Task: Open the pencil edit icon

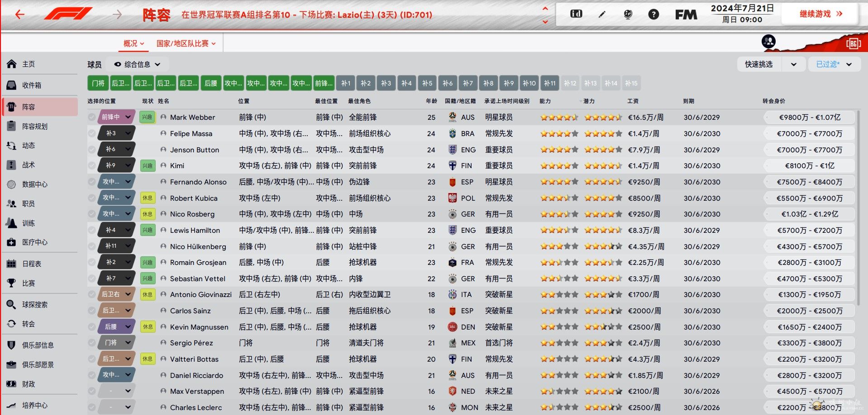Action: pos(601,14)
